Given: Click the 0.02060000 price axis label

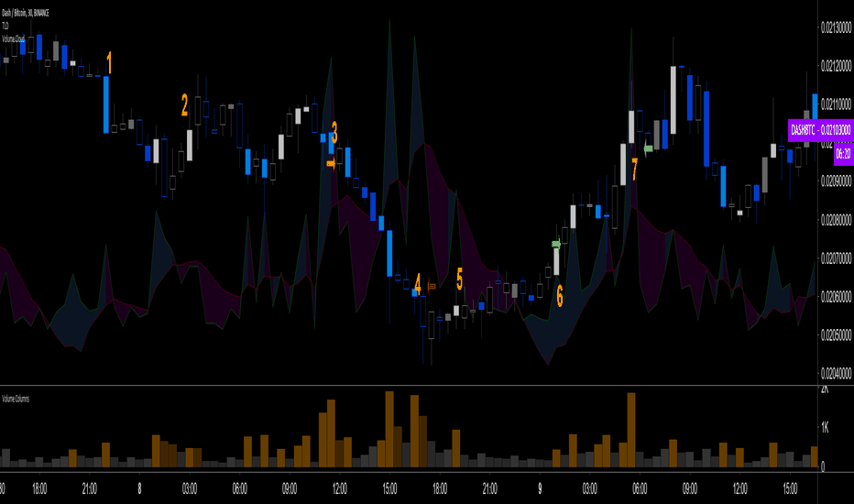Looking at the screenshot, I should [836, 297].
